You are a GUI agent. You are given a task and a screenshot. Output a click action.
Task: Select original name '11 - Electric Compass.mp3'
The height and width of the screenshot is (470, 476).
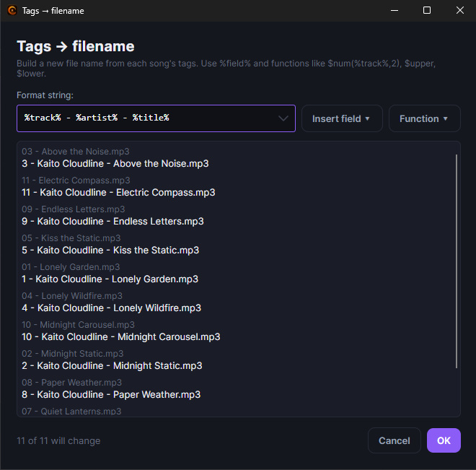coord(76,180)
